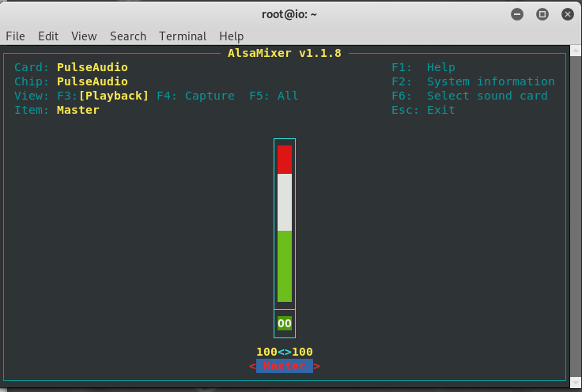The image size is (582, 392).
Task: Open the Help menu
Action: click(231, 36)
